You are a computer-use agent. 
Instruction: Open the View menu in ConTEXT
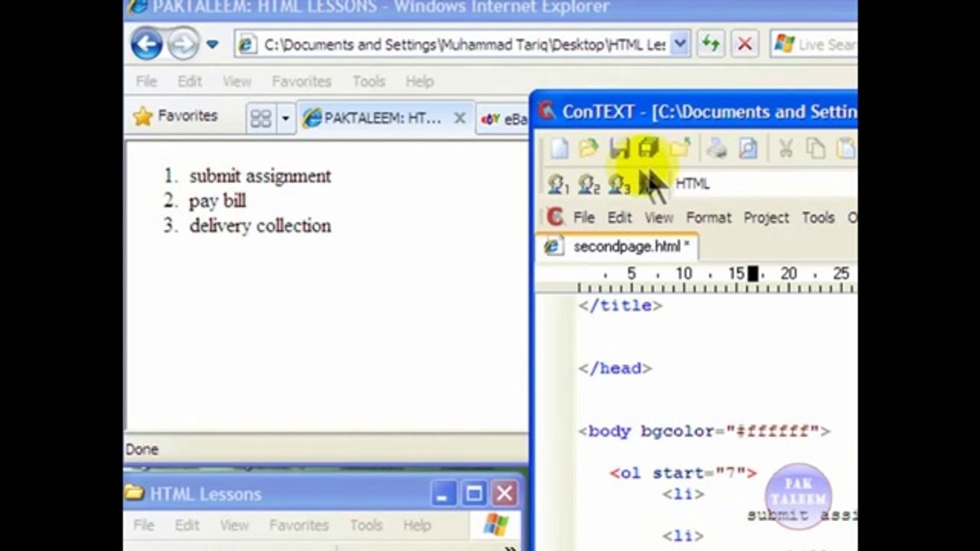point(658,217)
